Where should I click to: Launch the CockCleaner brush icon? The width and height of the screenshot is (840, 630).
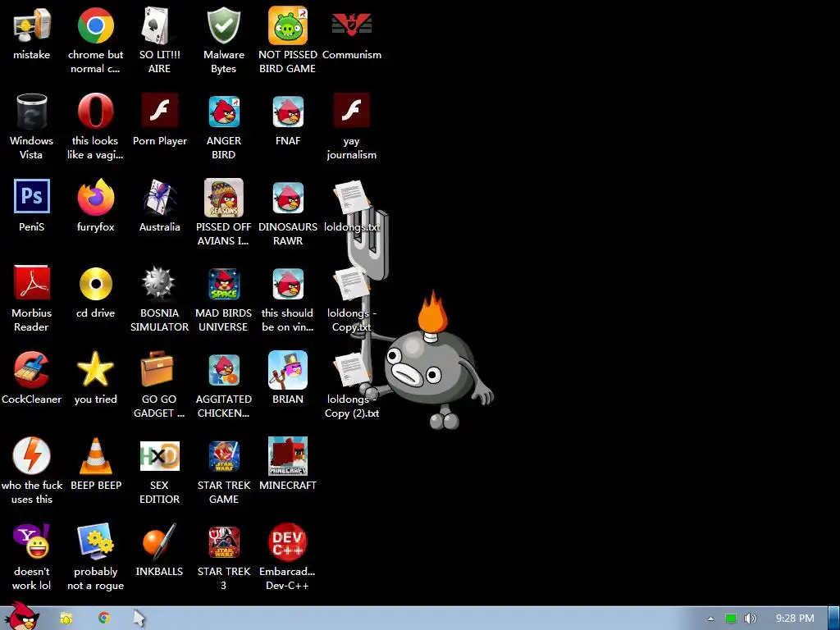32,370
